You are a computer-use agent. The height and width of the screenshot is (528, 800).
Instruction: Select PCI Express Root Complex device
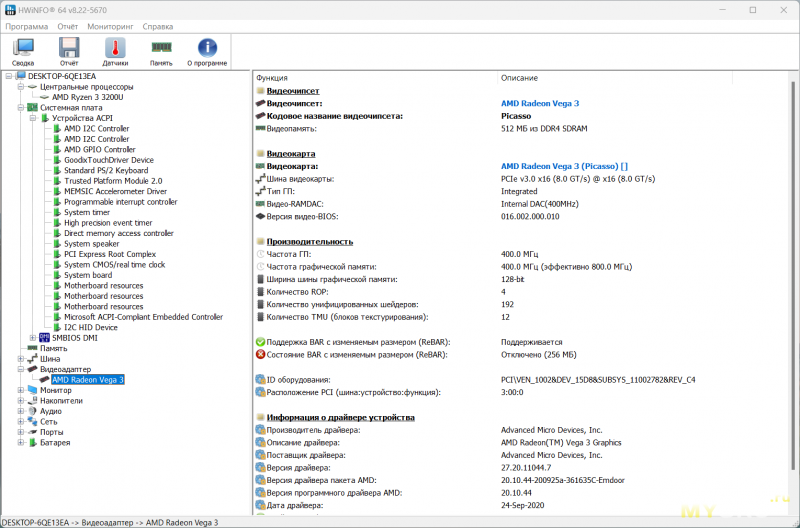110,254
